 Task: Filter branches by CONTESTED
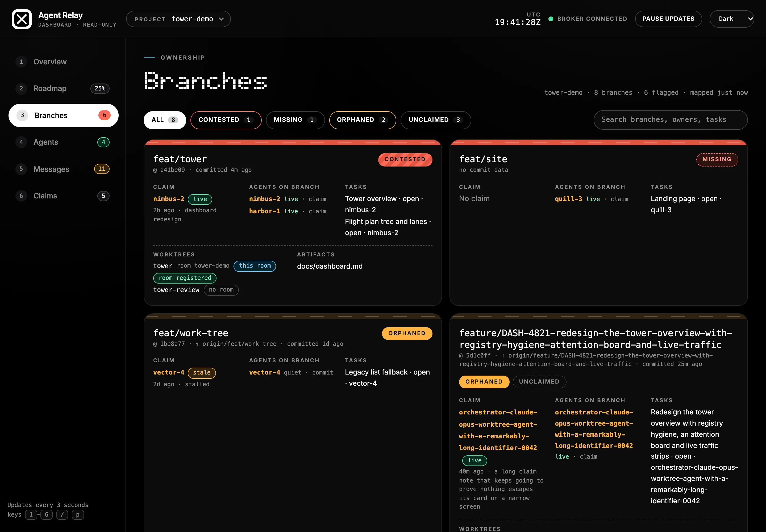click(x=226, y=120)
